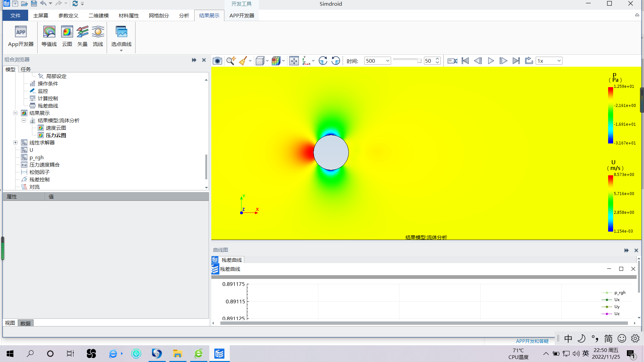Click the broom clear tool in viewport toolbar

pyautogui.click(x=243, y=61)
